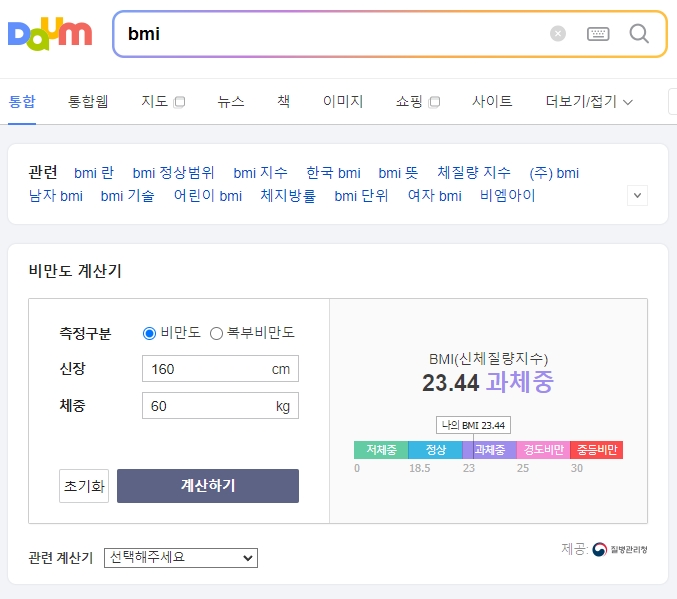Image resolution: width=677 pixels, height=599 pixels.
Task: Open related search '비엠아이'
Action: (508, 196)
